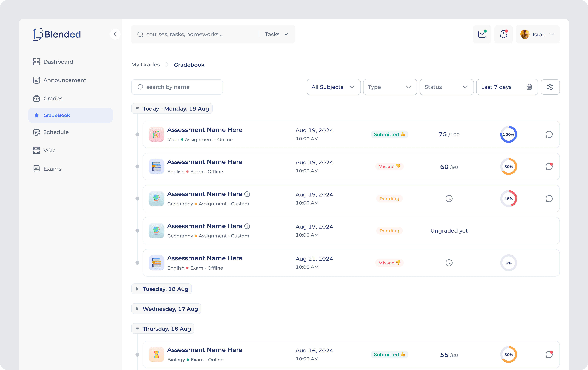
Task: Select the Dashboard icon in the sidebar
Action: [37, 62]
